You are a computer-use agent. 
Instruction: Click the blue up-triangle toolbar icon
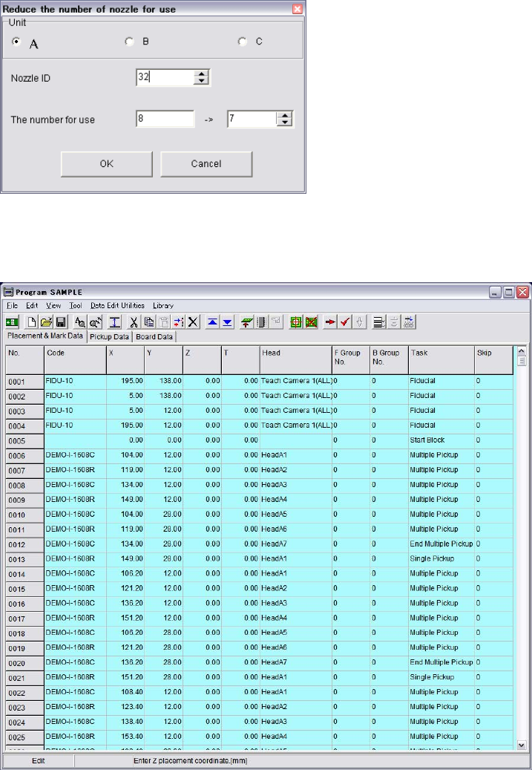pos(212,322)
